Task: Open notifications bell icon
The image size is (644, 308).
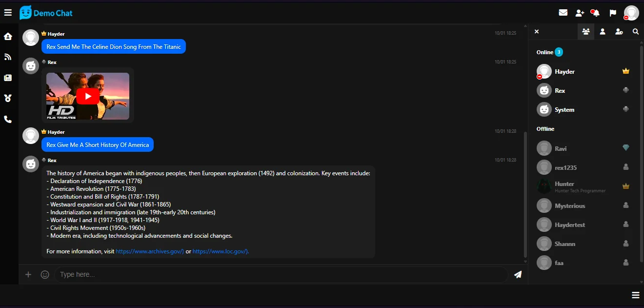Action: (x=595, y=13)
